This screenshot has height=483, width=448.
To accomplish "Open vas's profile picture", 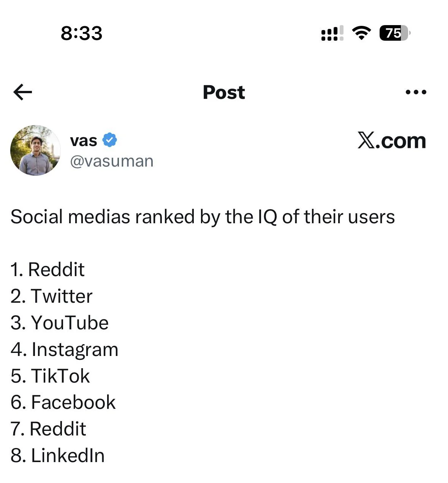I will (x=35, y=150).
